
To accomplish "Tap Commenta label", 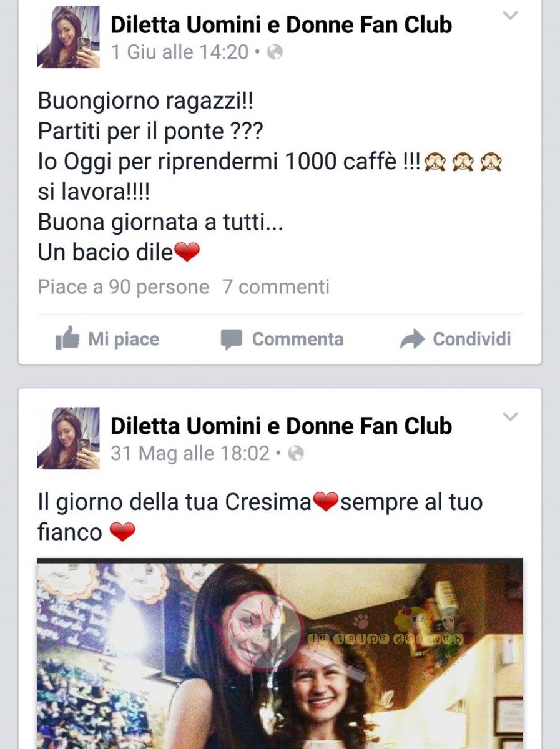I will coord(298,339).
